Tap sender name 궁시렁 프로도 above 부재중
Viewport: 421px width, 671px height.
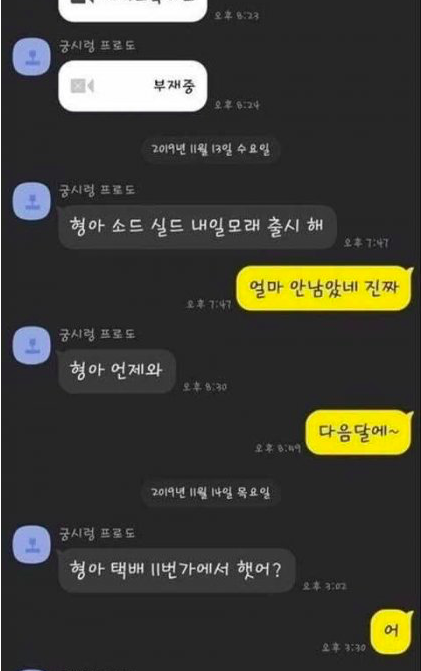point(97,46)
